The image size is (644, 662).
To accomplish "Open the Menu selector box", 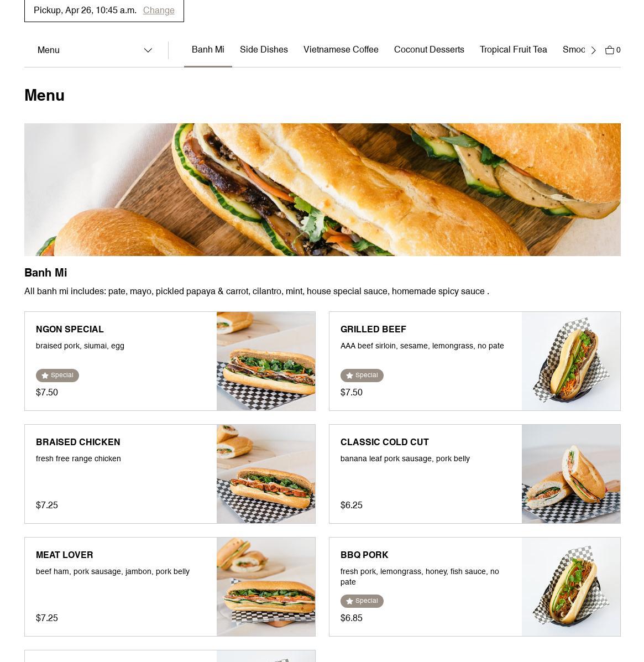I will pyautogui.click(x=96, y=50).
